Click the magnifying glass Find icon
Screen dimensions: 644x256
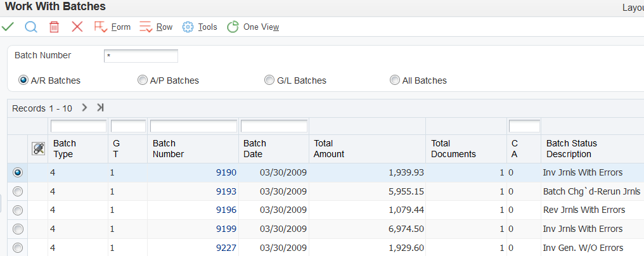point(31,27)
